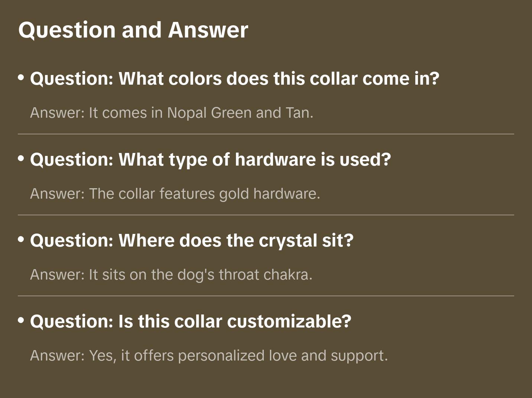The height and width of the screenshot is (398, 532).
Task: Click the 'Answer:' label under the customizable question
Action: (x=58, y=356)
